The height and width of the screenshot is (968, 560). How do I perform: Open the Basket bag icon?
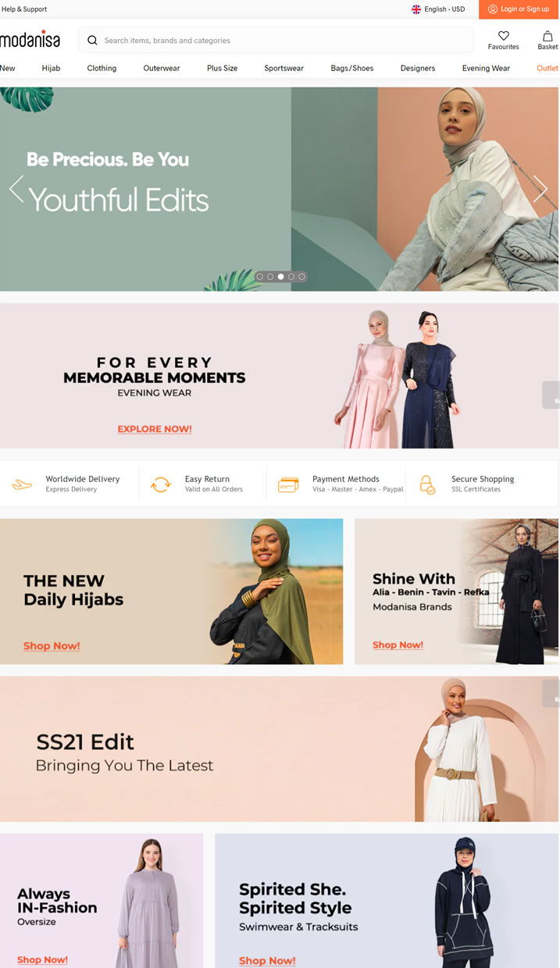point(548,36)
